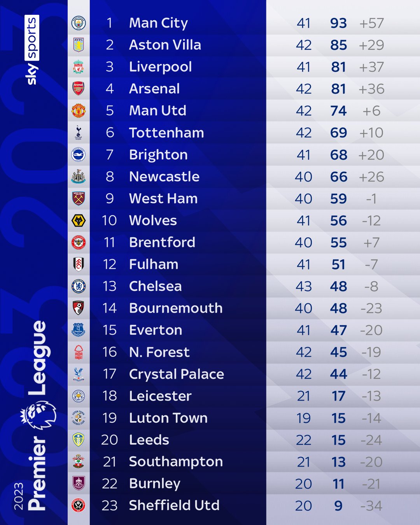Image resolution: width=420 pixels, height=525 pixels.
Task: Click the Aston Villa club crest
Action: click(x=79, y=45)
